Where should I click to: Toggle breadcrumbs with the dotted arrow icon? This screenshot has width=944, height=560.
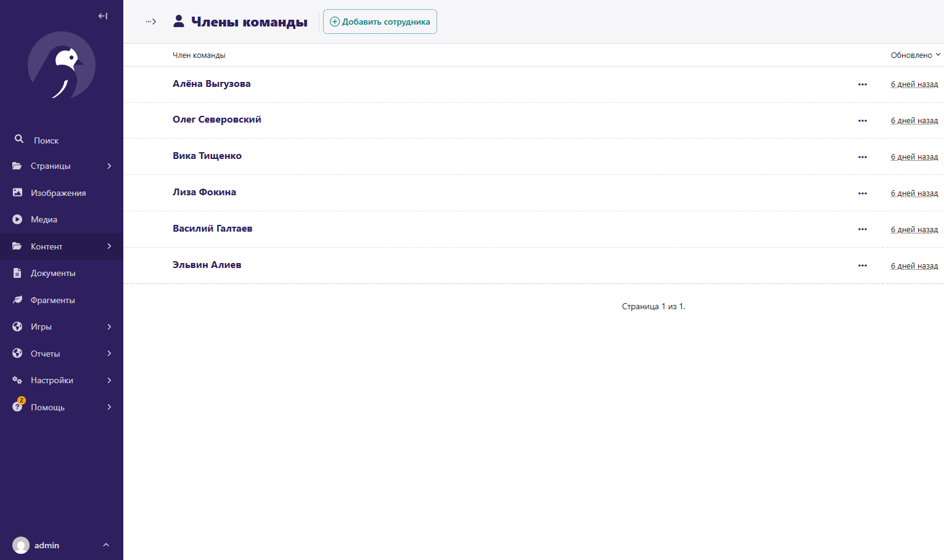coord(151,22)
